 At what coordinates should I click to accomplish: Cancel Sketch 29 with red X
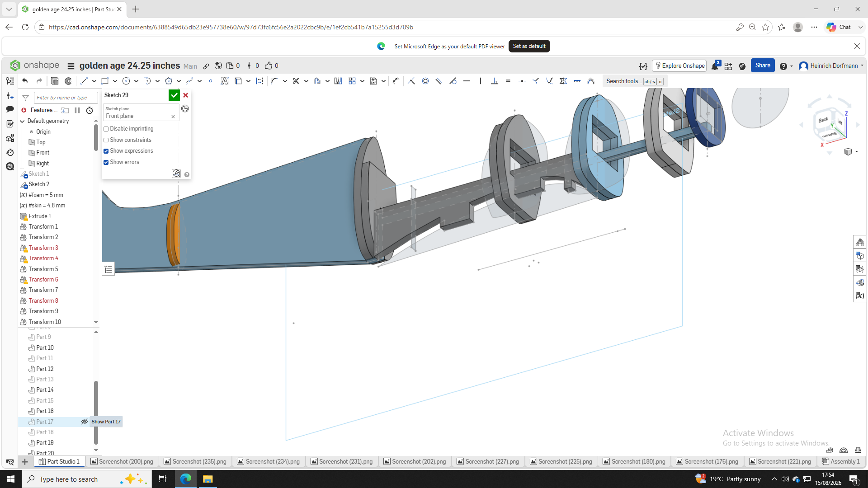point(185,95)
